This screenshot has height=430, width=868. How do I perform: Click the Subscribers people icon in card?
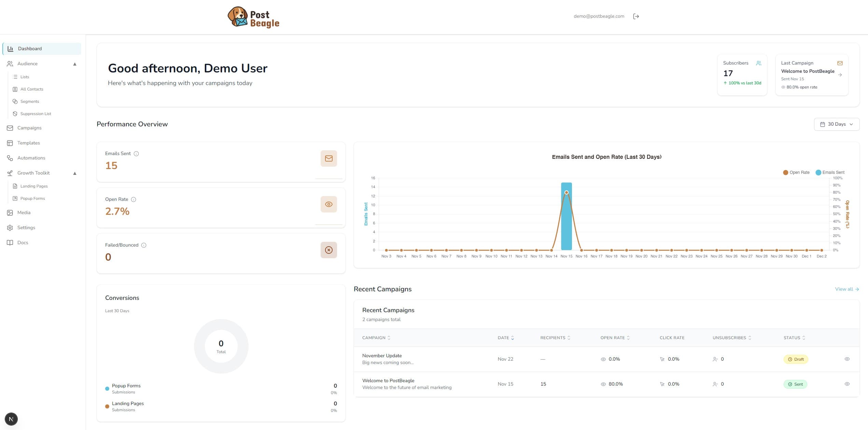coord(758,63)
